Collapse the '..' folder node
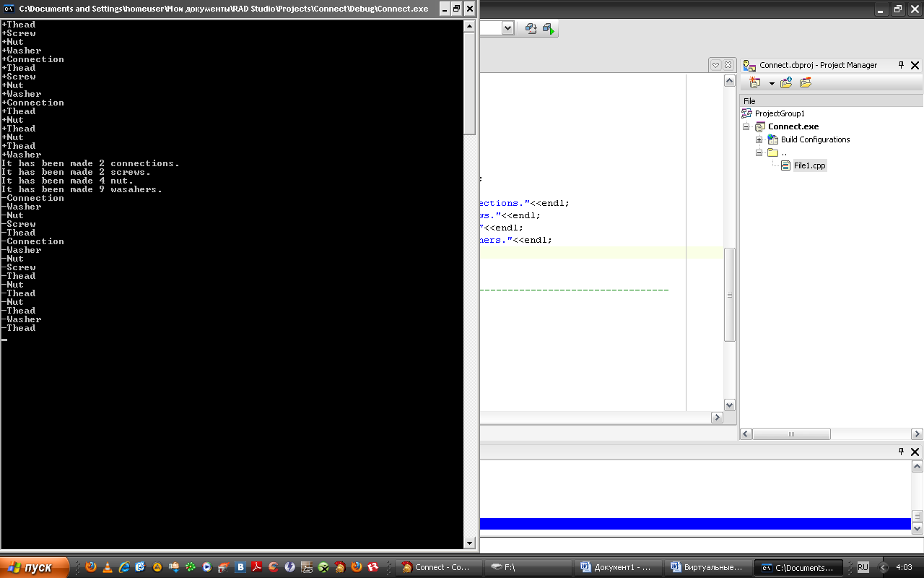This screenshot has height=578, width=924. tap(759, 152)
